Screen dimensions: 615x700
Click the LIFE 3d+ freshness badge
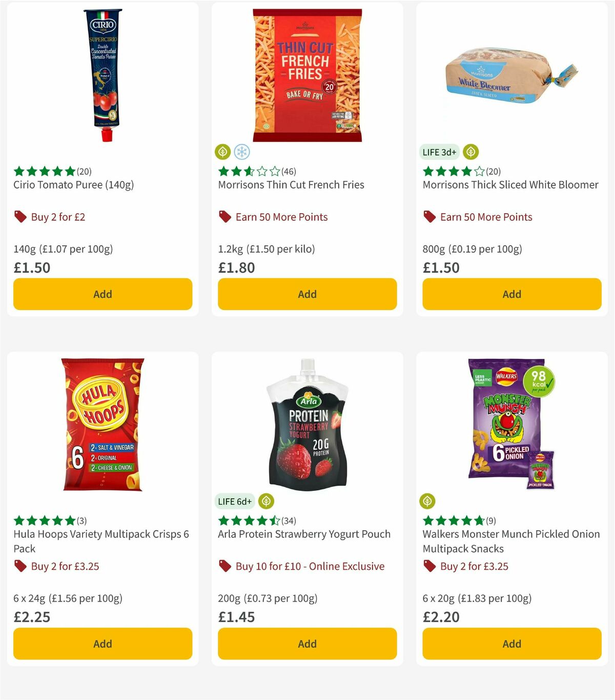coord(439,152)
